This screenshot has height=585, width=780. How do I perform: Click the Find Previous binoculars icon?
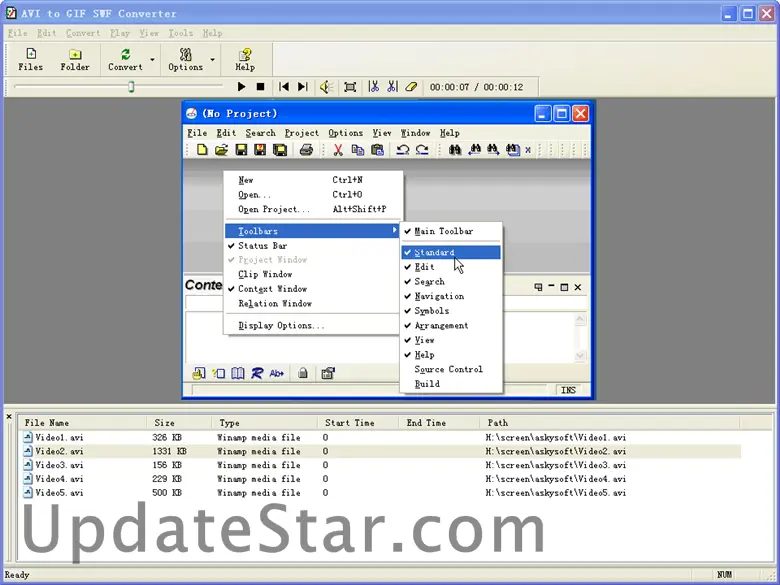pos(475,150)
